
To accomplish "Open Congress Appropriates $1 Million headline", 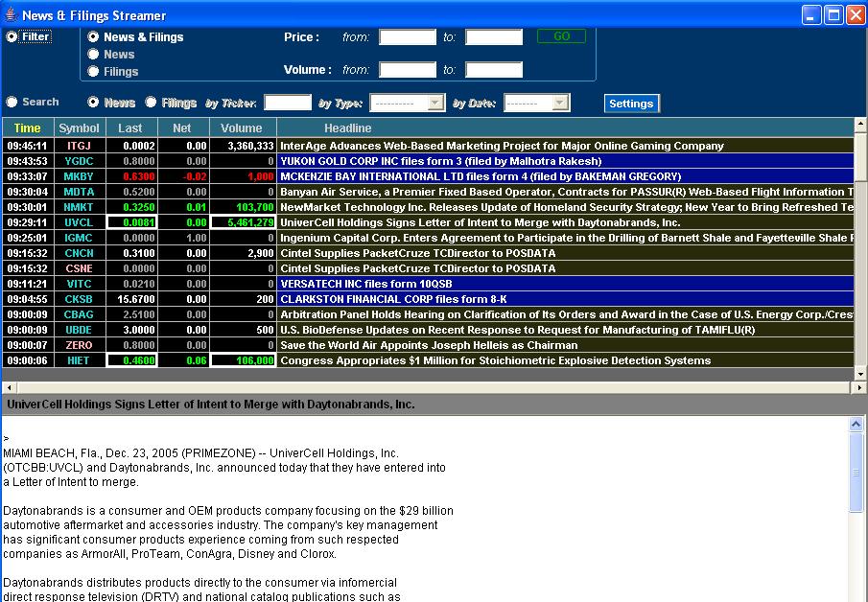I will (565, 360).
